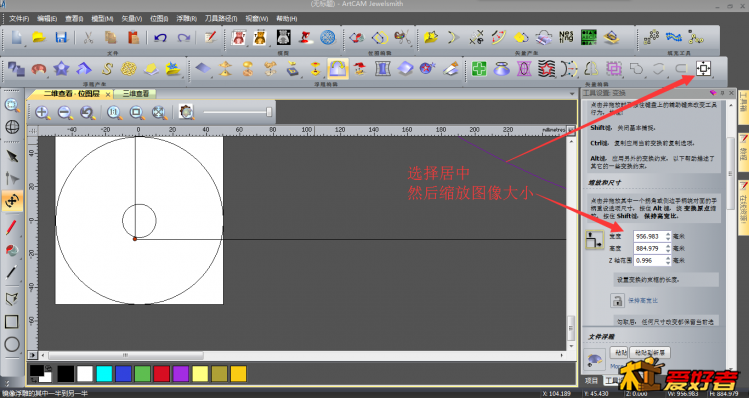Open the 帮助(H) menu

tap(287, 19)
